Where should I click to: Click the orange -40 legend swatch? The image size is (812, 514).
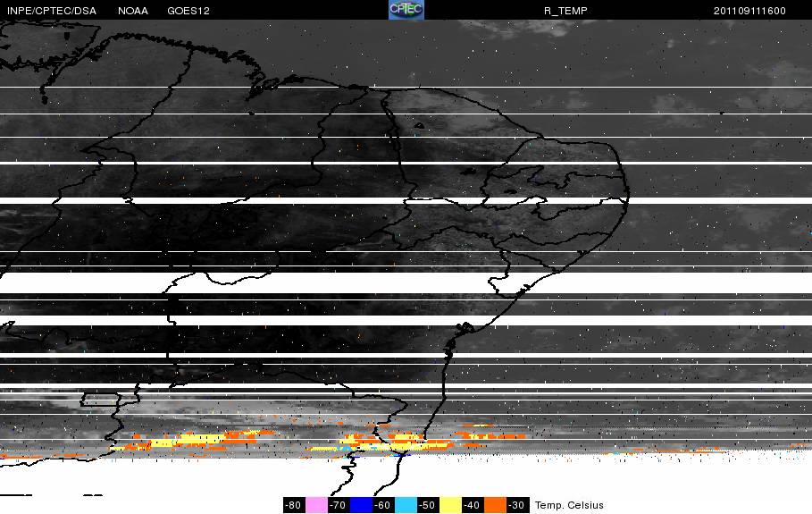click(x=495, y=505)
